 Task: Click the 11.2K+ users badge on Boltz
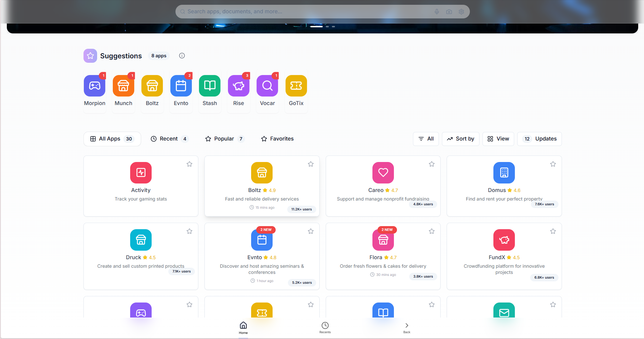click(302, 209)
